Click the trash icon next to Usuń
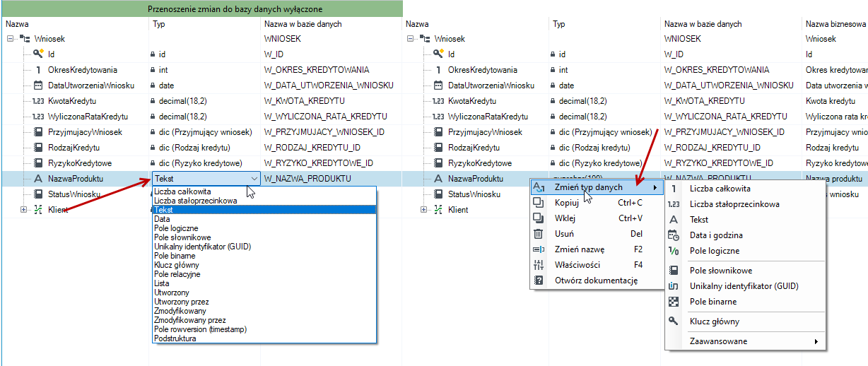Screen dimensions: 868x366 [539, 234]
